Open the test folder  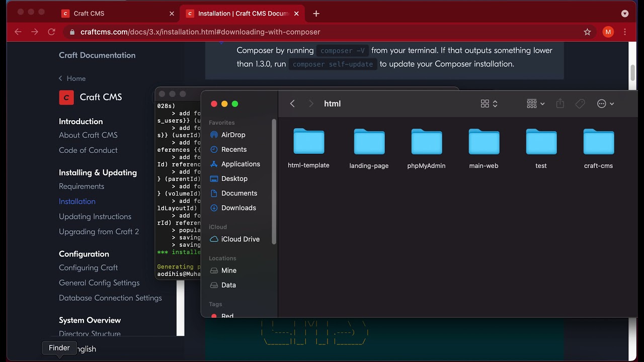pyautogui.click(x=541, y=148)
